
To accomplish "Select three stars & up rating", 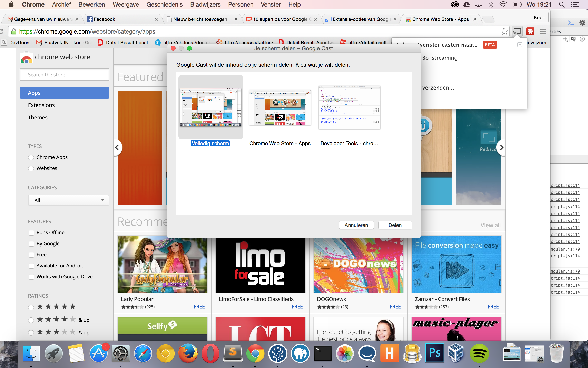I will 31,333.
